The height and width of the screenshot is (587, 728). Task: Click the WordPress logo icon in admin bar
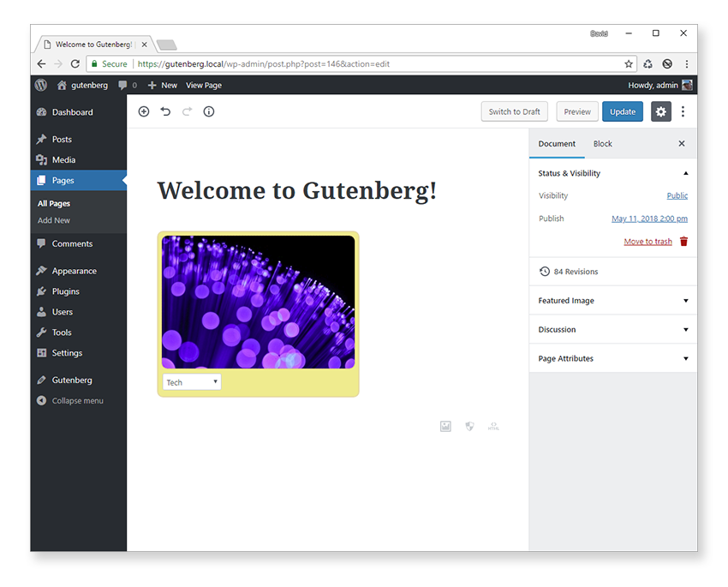[41, 85]
